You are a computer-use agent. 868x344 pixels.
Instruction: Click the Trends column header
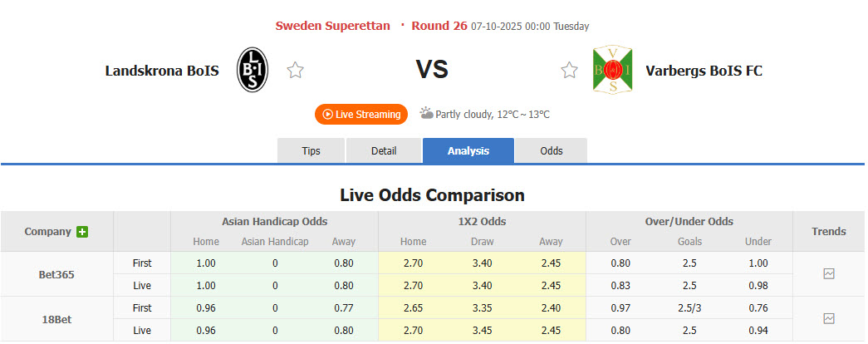[828, 232]
